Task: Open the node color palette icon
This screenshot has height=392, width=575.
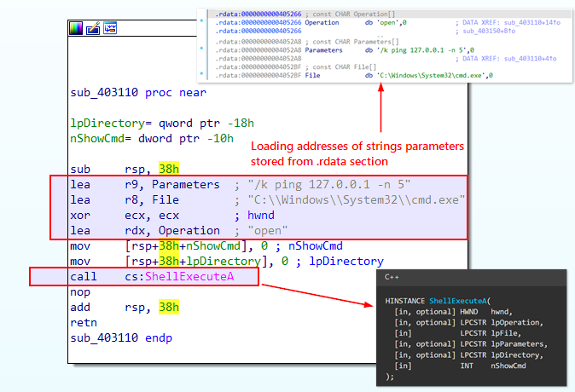Action: (x=76, y=28)
